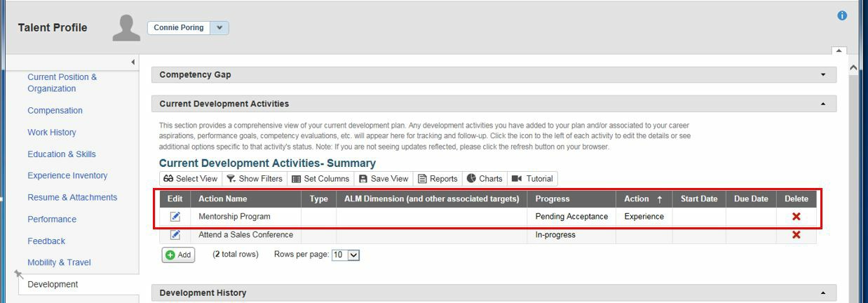Screen dimensions: 868x303
Task: Go to Compensation in the sidebar
Action: (x=55, y=111)
